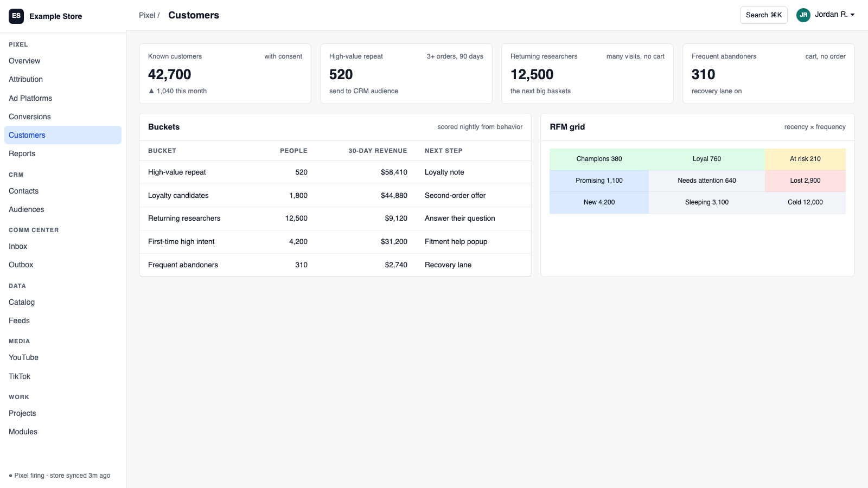Image resolution: width=868 pixels, height=488 pixels.
Task: Click the Frequent abandoners 310 card
Action: (769, 74)
